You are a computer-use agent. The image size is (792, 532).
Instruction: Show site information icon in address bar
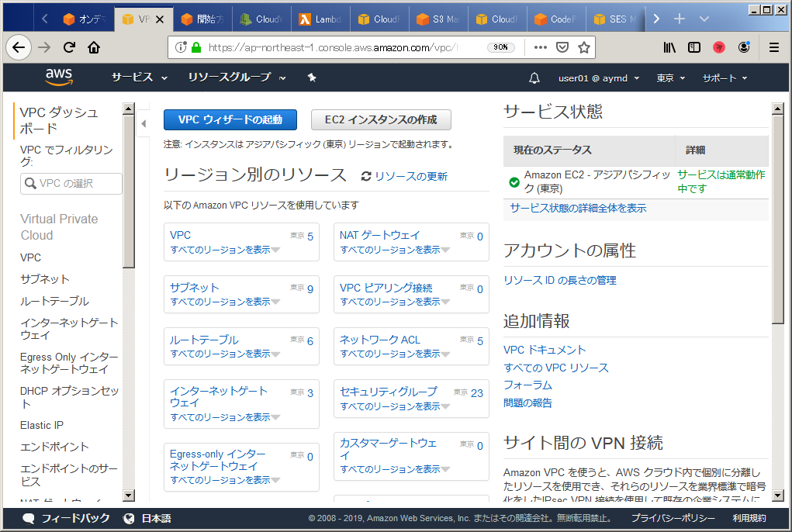[x=181, y=47]
